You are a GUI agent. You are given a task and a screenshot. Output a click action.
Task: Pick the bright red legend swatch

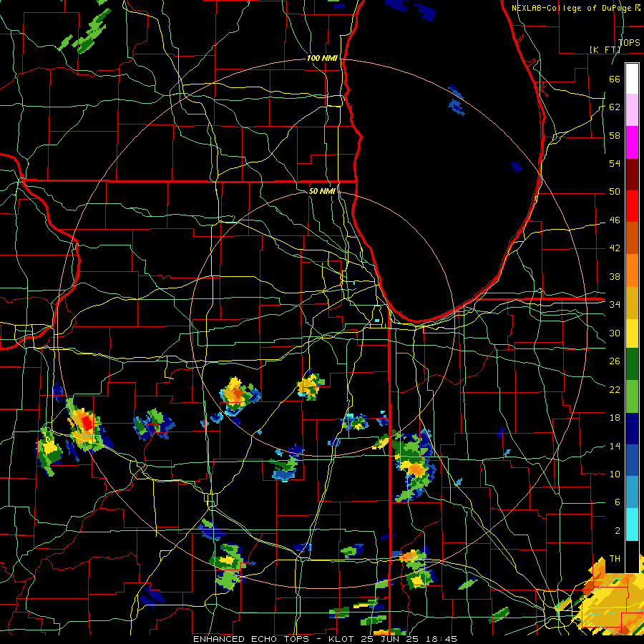[632, 206]
